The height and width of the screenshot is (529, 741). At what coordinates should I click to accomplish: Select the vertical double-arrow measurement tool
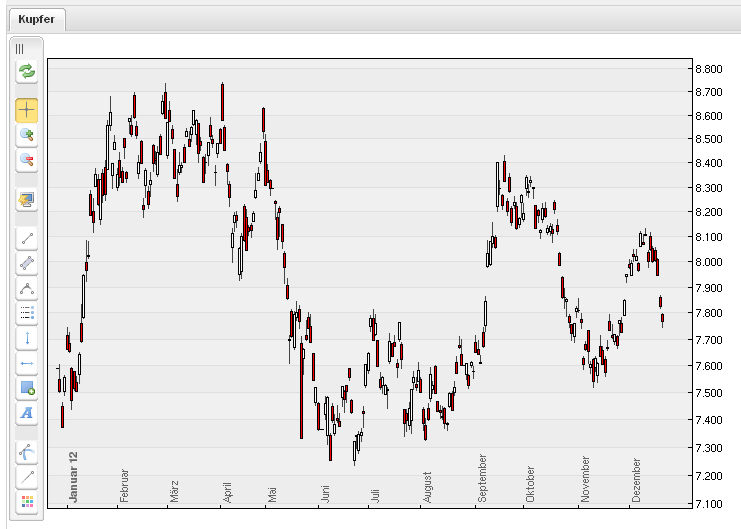pos(26,338)
